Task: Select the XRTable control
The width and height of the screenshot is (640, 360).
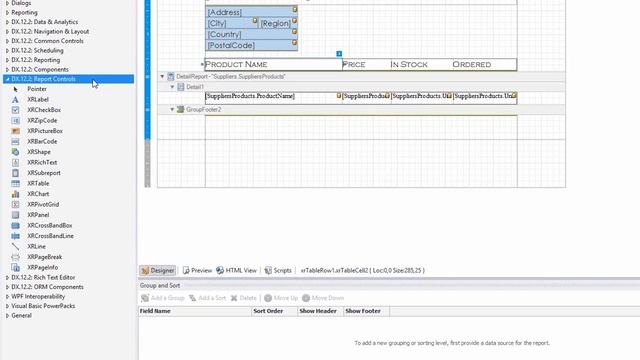Action: [38, 184]
